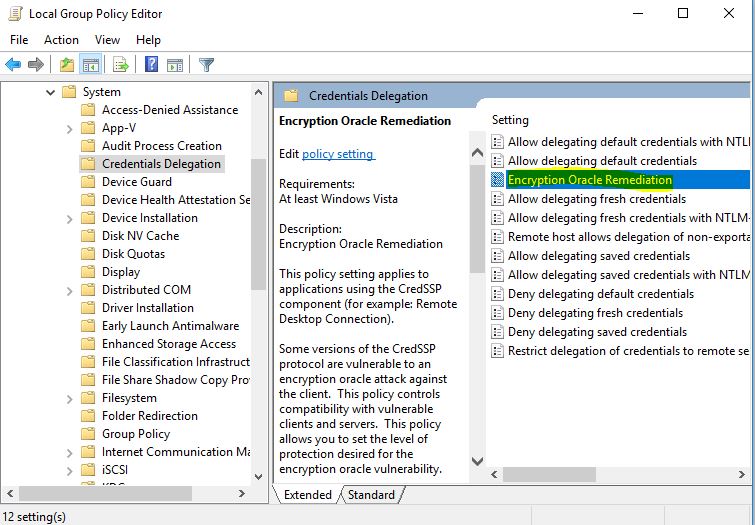This screenshot has width=755, height=525.
Task: Click the tree pane scroll up arrow
Action: pos(259,92)
